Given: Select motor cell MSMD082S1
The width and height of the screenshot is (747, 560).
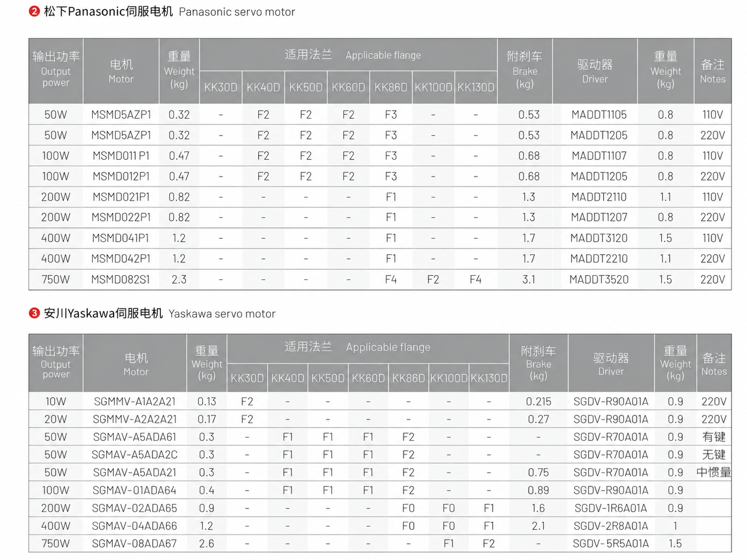Looking at the screenshot, I should [121, 279].
